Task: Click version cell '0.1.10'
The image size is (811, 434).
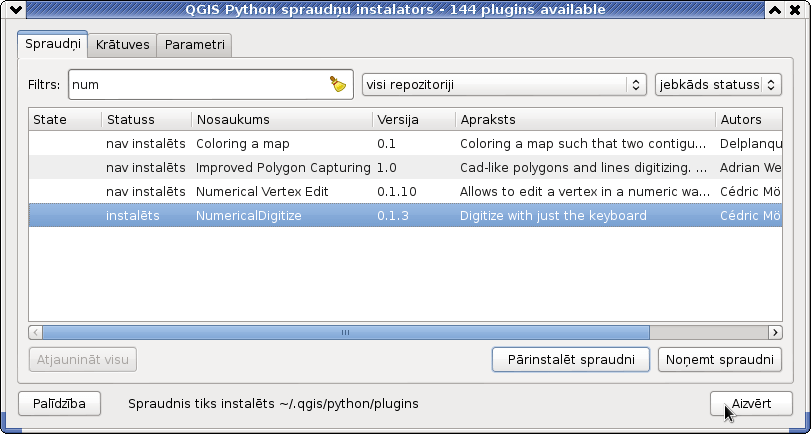Action: pos(397,192)
